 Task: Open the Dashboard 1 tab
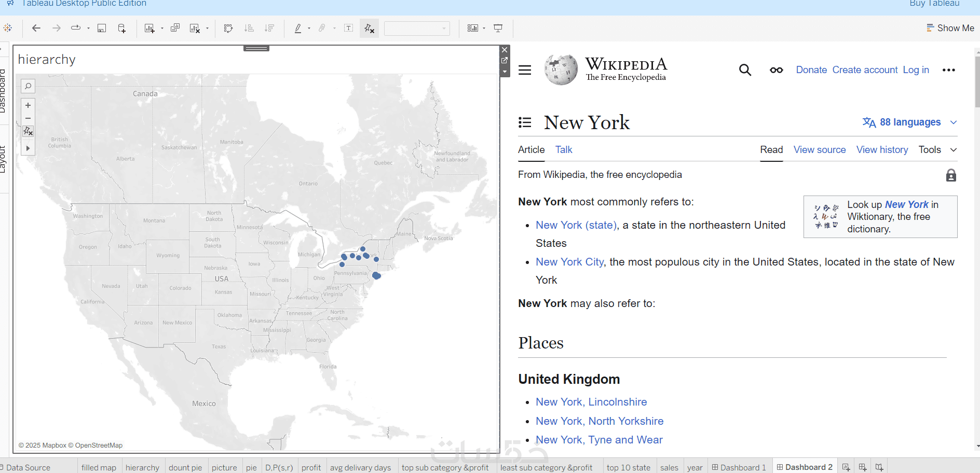pos(739,467)
